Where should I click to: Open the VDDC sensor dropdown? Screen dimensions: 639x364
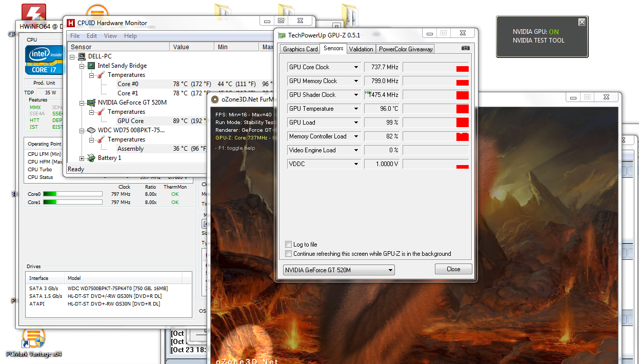(356, 164)
